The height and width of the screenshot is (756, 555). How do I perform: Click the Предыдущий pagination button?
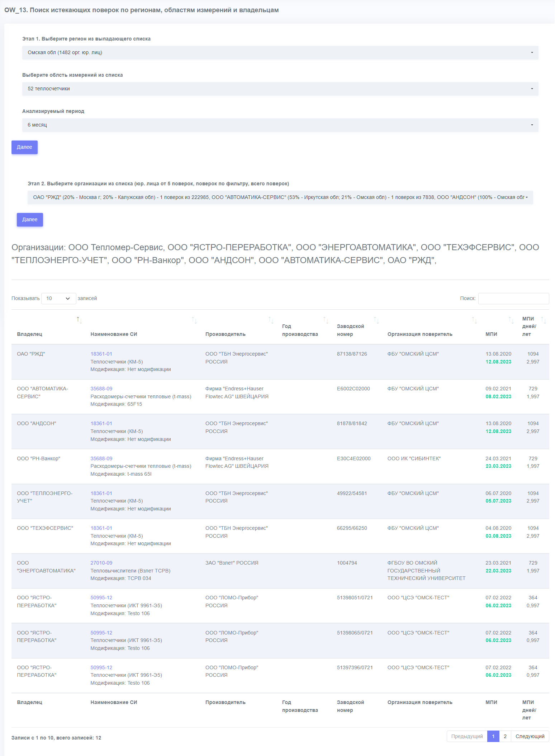click(x=467, y=736)
